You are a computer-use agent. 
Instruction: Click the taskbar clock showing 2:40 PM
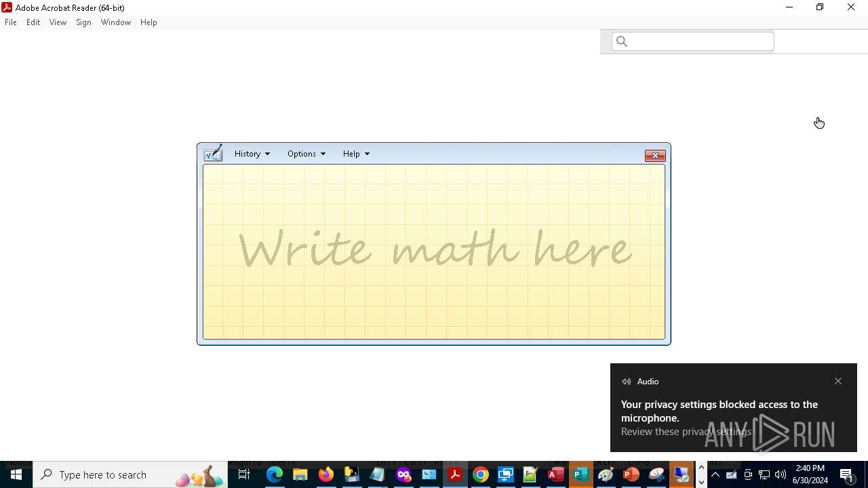810,474
